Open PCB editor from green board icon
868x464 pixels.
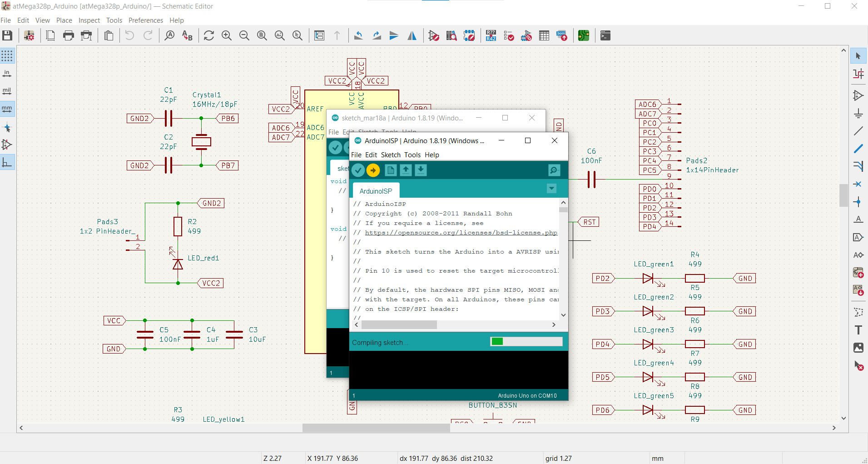coord(584,35)
